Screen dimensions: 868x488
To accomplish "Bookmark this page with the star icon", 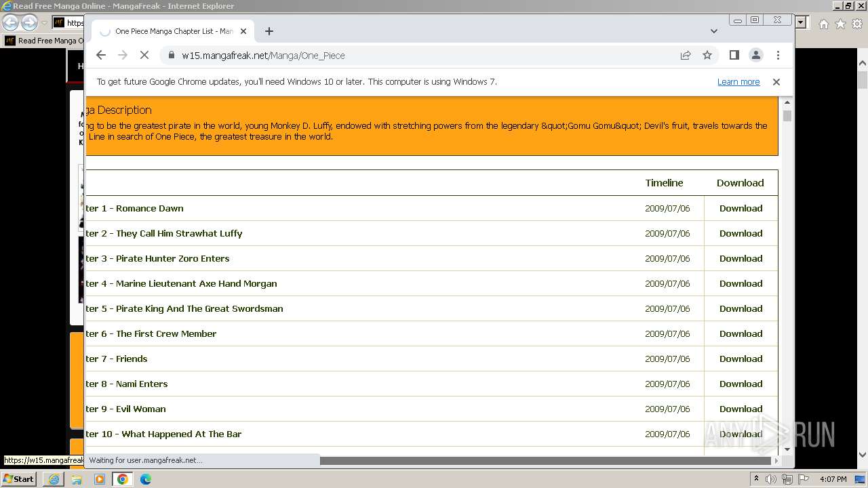I will click(x=707, y=56).
